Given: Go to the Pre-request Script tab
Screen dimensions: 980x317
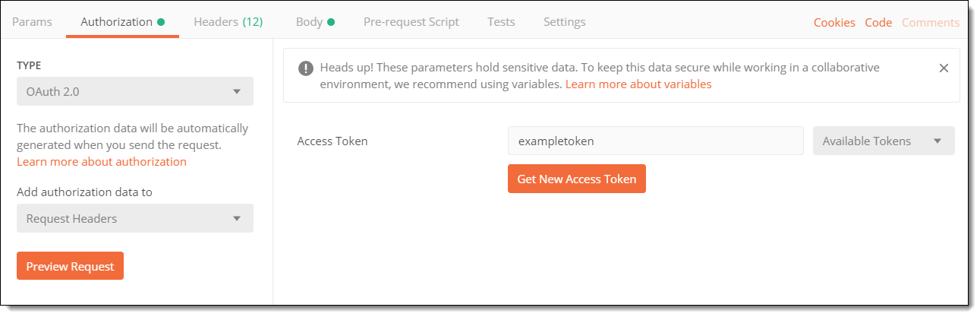Looking at the screenshot, I should point(411,22).
